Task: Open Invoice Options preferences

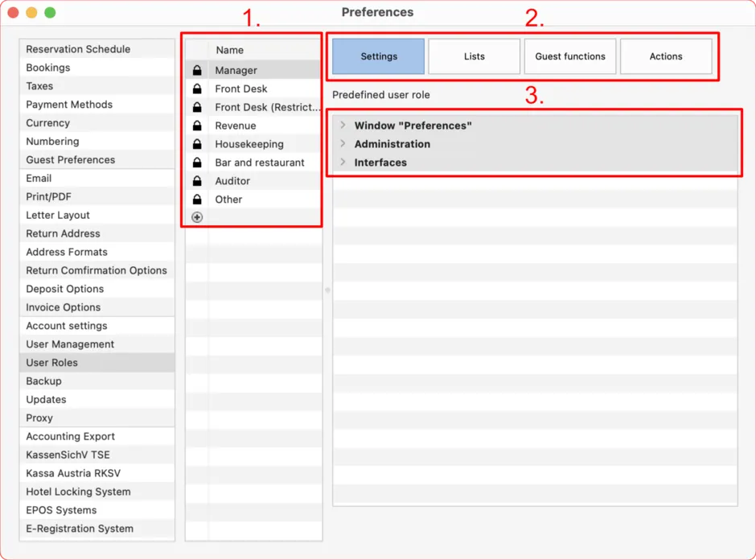Action: pyautogui.click(x=97, y=307)
